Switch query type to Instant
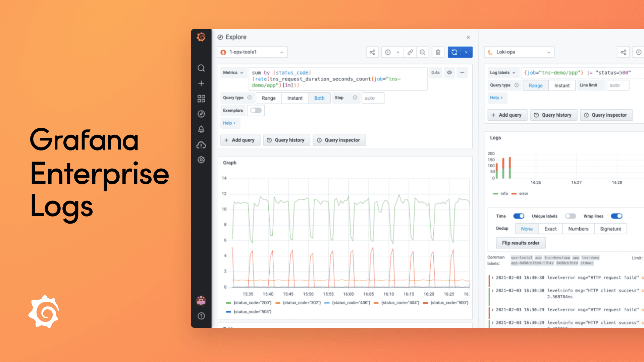The image size is (644, 362). (x=561, y=85)
